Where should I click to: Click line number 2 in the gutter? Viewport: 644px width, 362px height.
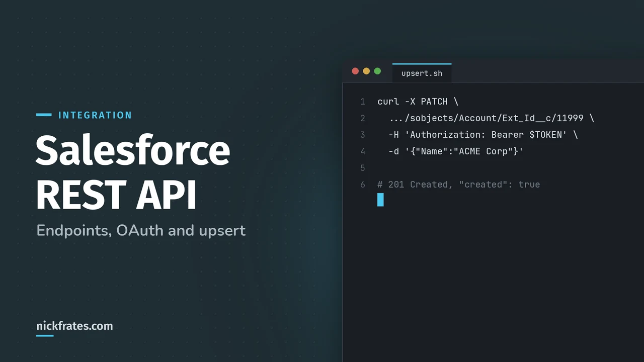[362, 118]
